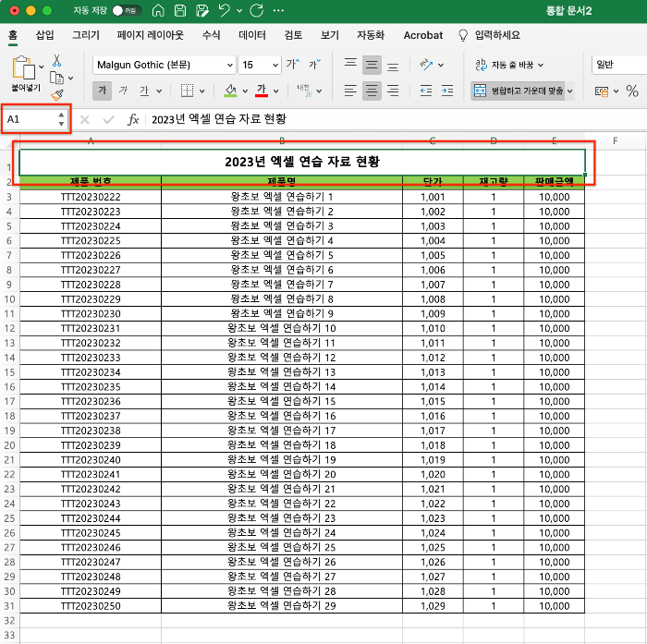
Task: Apply the red font color
Action: pyautogui.click(x=262, y=91)
